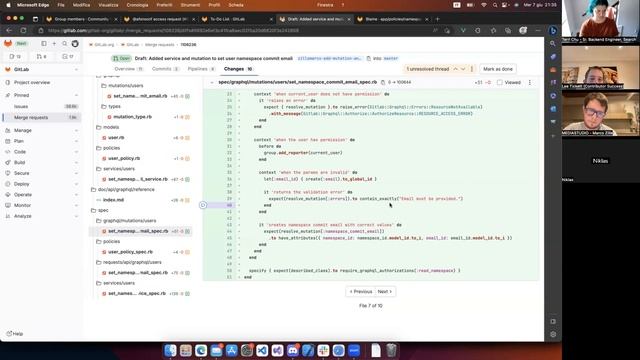Open unresolved thread kebab options
Screen dimensions: 640x360
coord(472,69)
